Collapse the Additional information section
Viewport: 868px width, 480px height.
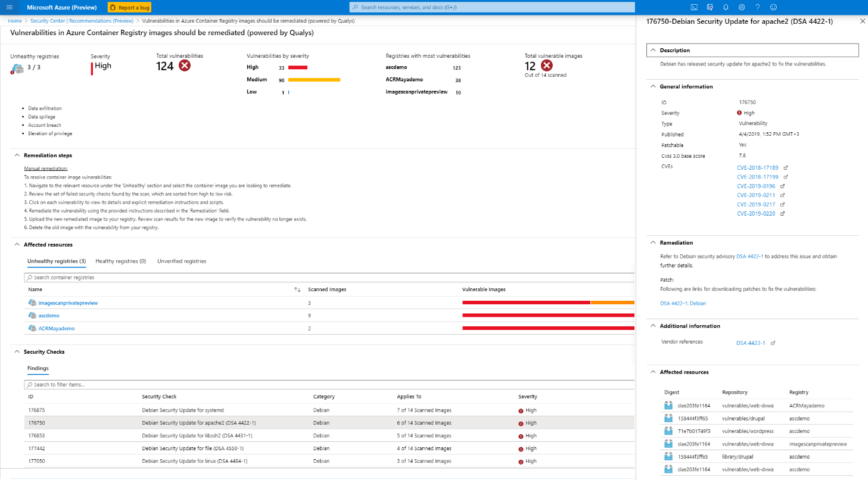coord(653,326)
